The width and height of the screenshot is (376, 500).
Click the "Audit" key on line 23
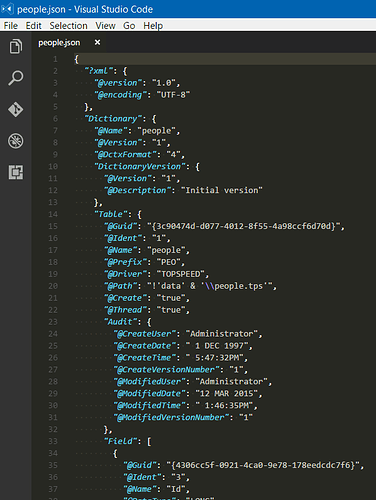pyautogui.click(x=120, y=322)
